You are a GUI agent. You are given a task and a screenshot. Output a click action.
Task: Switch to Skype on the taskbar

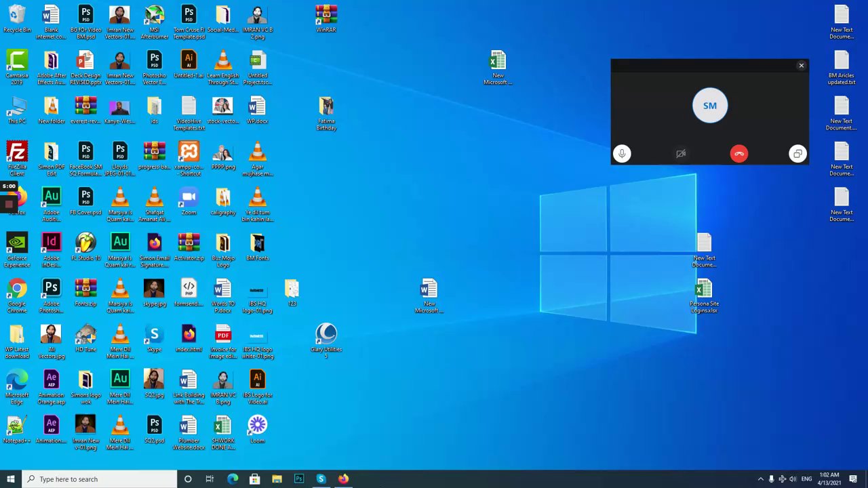click(321, 479)
